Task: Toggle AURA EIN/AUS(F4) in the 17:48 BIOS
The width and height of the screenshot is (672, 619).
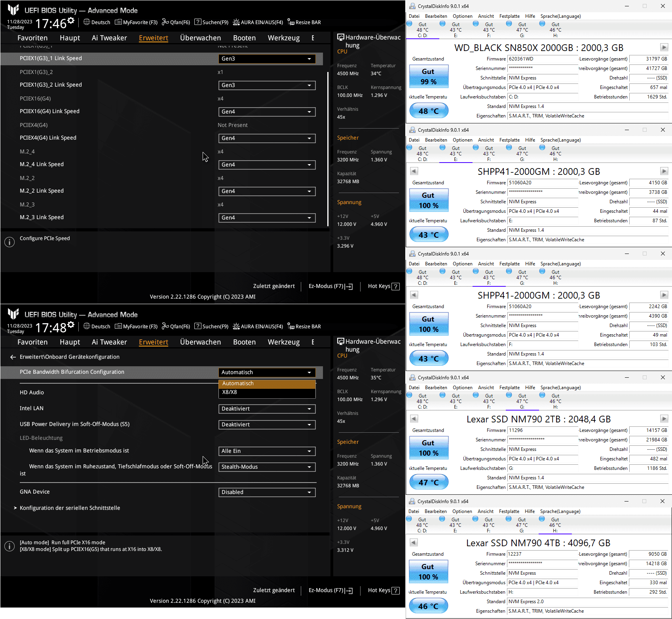Action: (x=258, y=326)
